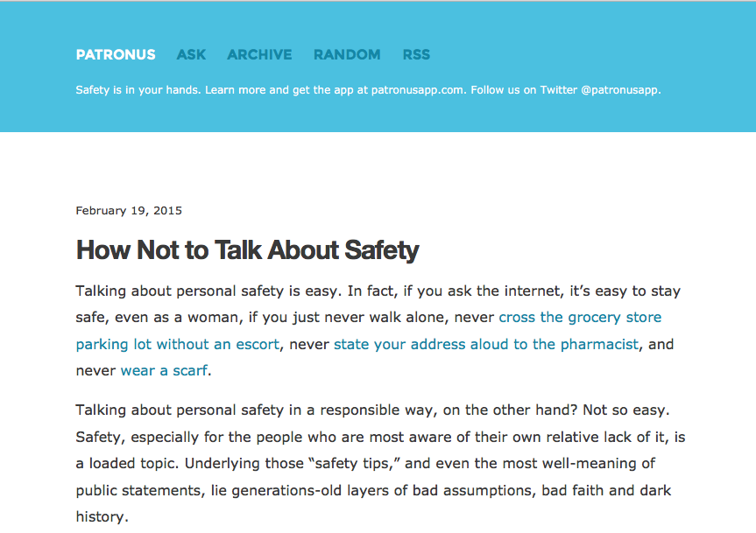This screenshot has height=533, width=756.
Task: Load a RANDOM post
Action: click(x=347, y=54)
